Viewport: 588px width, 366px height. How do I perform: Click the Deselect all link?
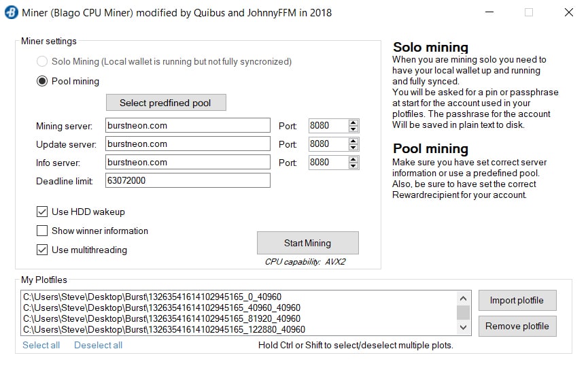tap(98, 345)
